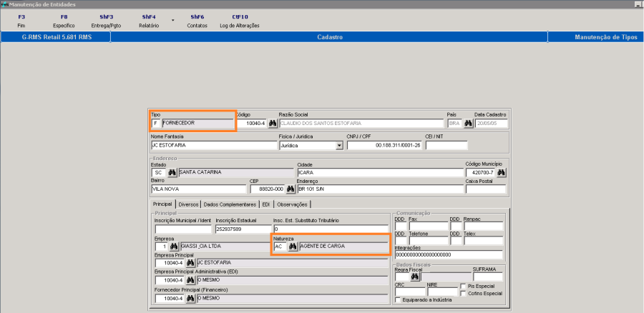The width and height of the screenshot is (644, 313).
Task: Click the F8 Específico toolbar button
Action: click(64, 21)
